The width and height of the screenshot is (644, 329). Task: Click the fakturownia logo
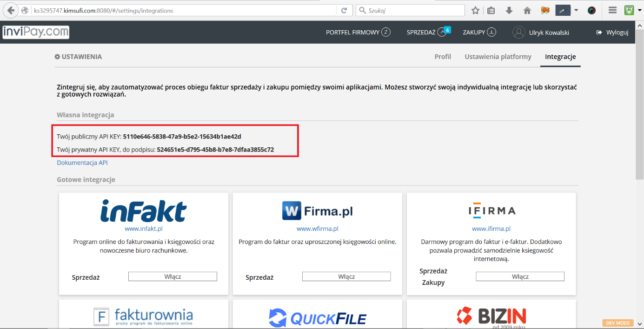click(143, 316)
